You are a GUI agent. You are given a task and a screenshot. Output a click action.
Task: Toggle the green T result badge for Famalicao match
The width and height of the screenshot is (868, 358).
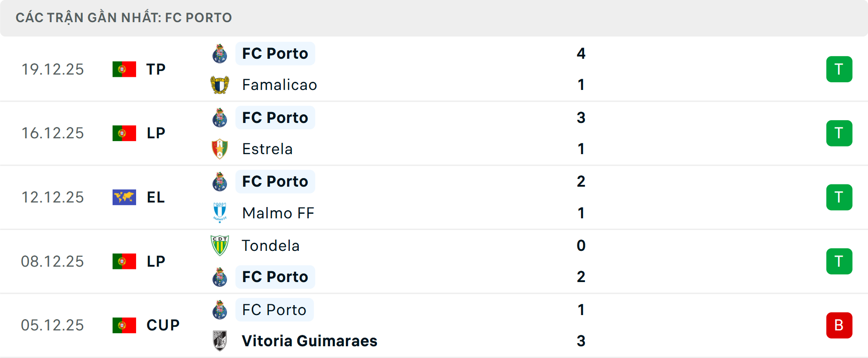(840, 69)
